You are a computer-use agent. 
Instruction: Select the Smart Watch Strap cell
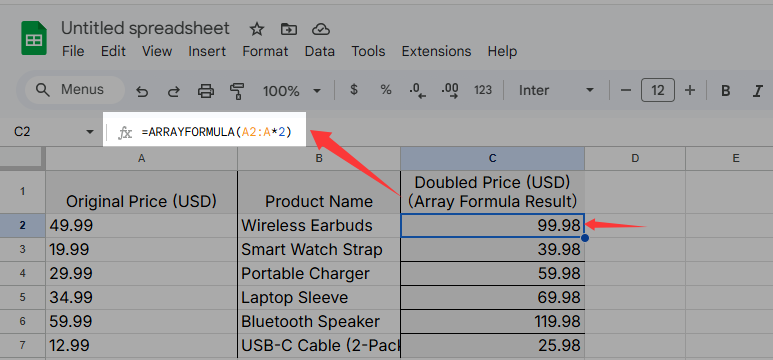point(319,250)
